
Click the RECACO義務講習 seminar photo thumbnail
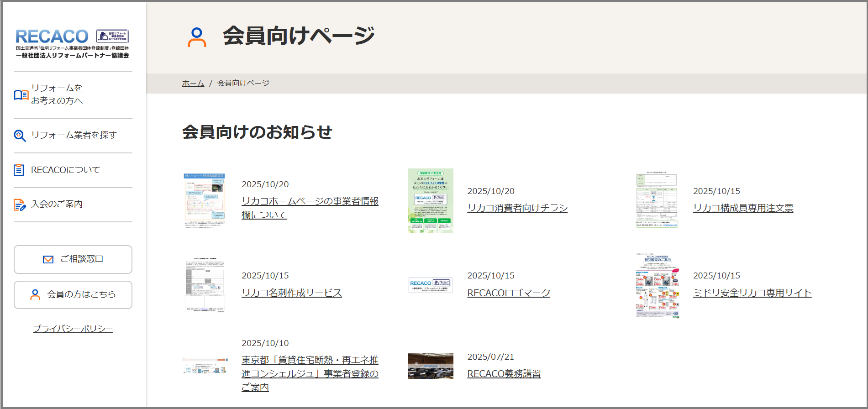[430, 366]
